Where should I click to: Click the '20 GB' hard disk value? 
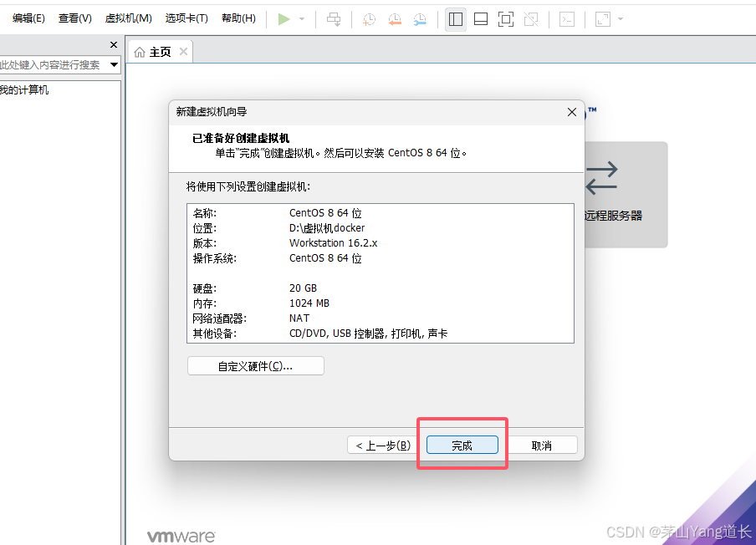pos(303,288)
